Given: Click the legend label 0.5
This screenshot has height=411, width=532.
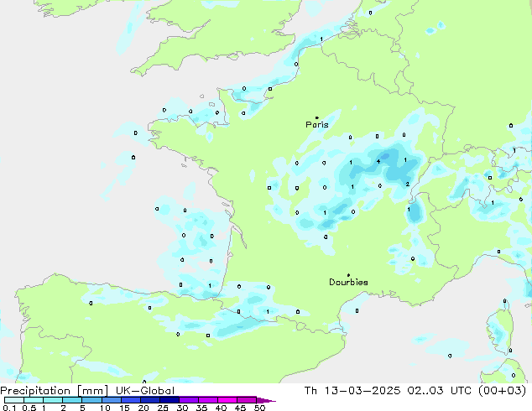Looking at the screenshot, I should 29,408.
